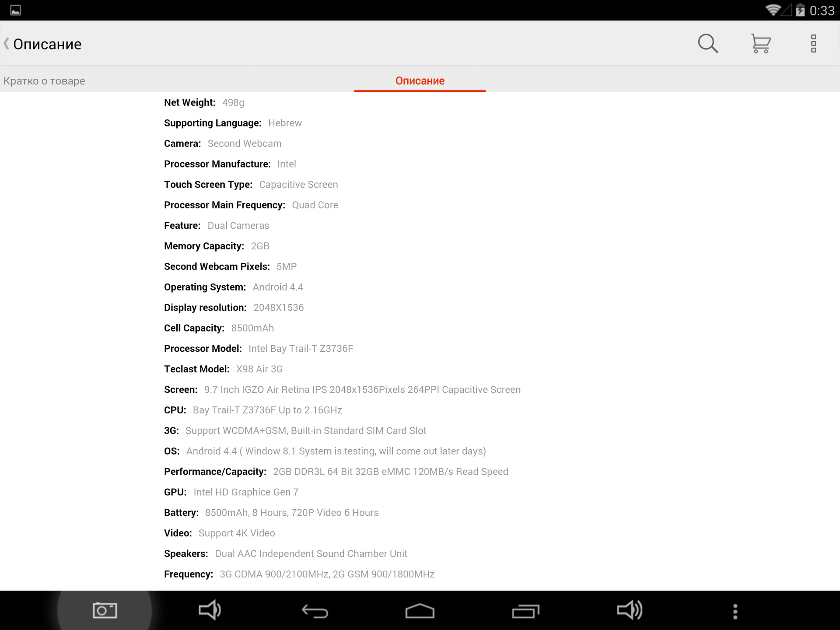Tap the Описание page title
This screenshot has height=630, width=840.
click(47, 44)
